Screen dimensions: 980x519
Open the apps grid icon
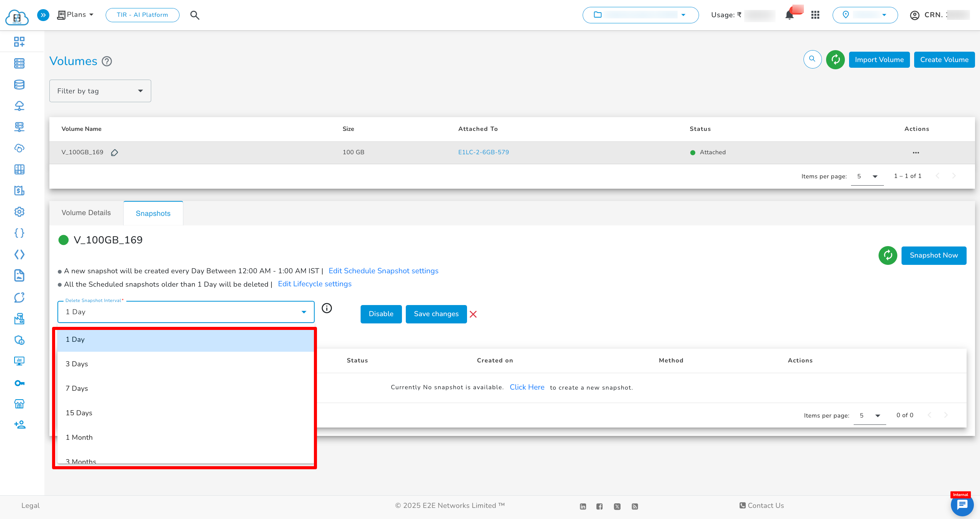pyautogui.click(x=815, y=15)
